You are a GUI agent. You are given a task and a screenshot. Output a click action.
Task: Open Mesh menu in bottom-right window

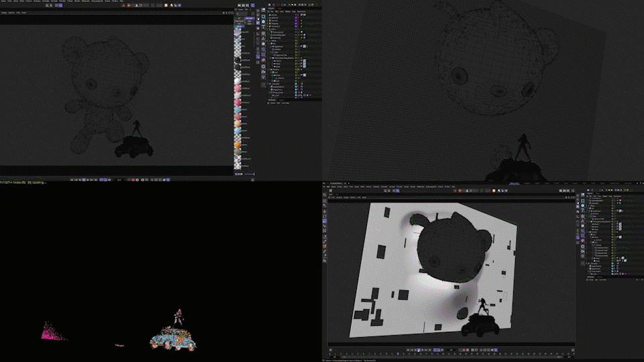[362, 187]
